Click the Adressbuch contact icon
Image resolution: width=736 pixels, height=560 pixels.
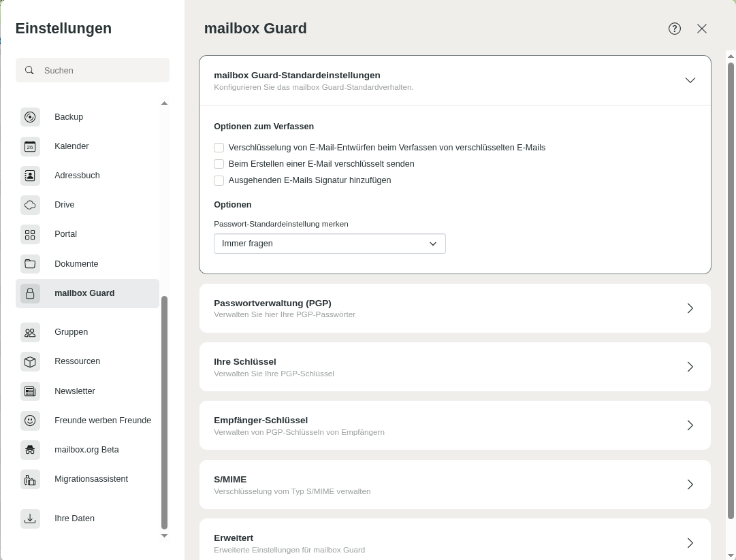point(30,176)
